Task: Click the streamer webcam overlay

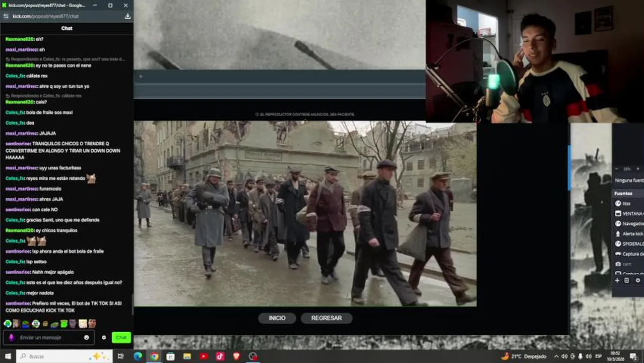Action: point(535,61)
